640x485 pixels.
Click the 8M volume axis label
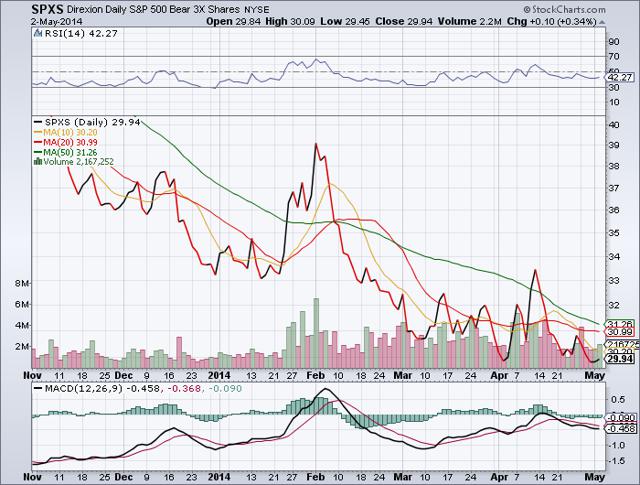21,283
